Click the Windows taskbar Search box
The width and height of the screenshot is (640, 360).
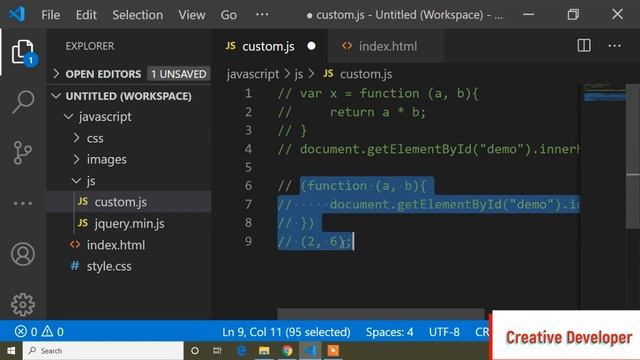coord(103,351)
